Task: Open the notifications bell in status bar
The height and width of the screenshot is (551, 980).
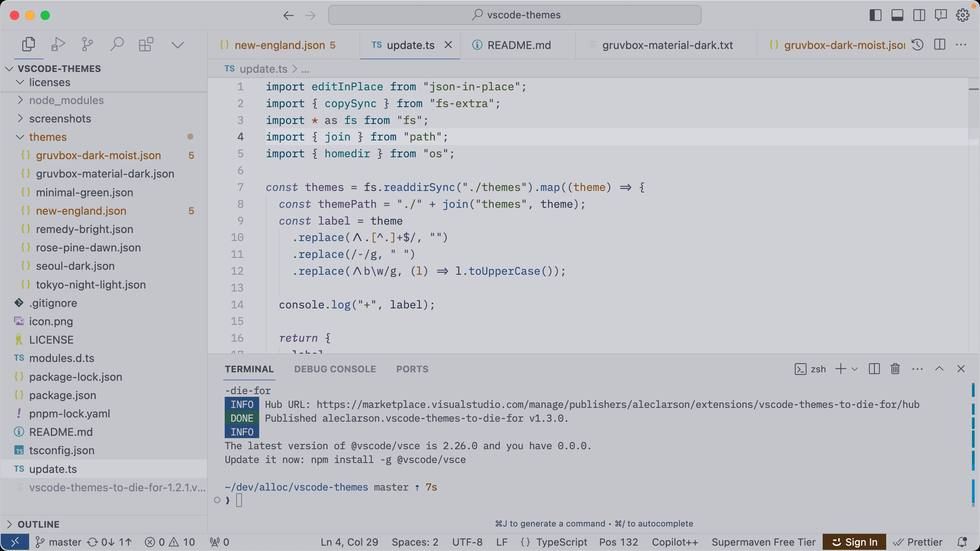Action: click(962, 542)
